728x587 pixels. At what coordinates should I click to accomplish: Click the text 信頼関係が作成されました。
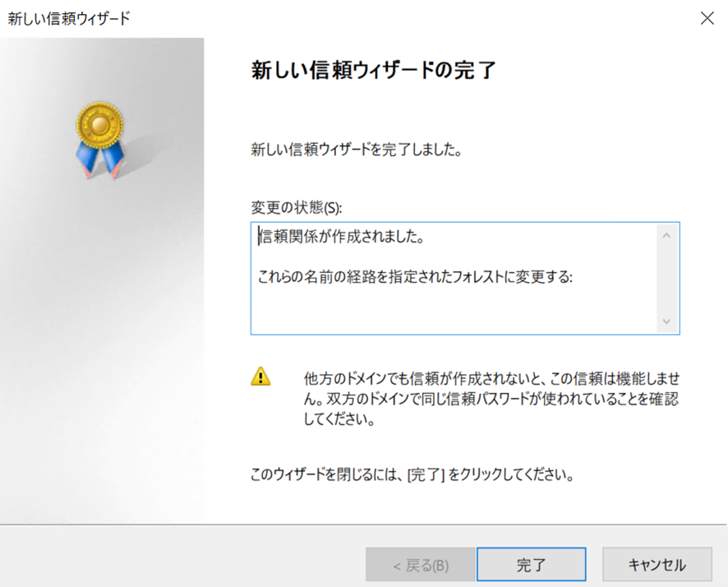point(341,237)
